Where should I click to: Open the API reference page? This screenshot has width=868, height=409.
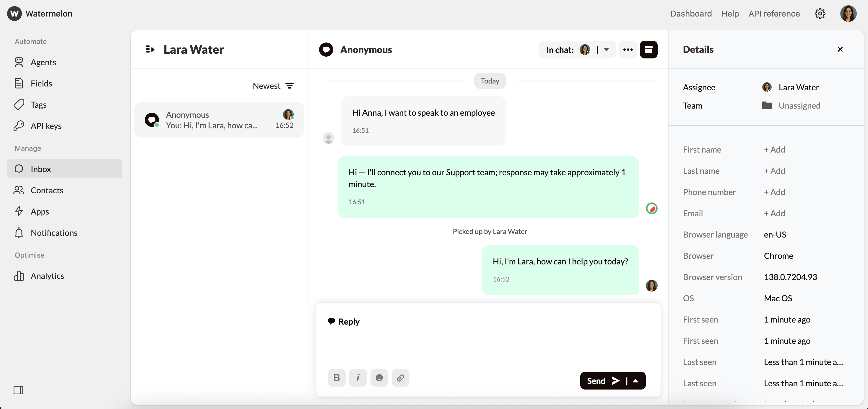coord(774,14)
